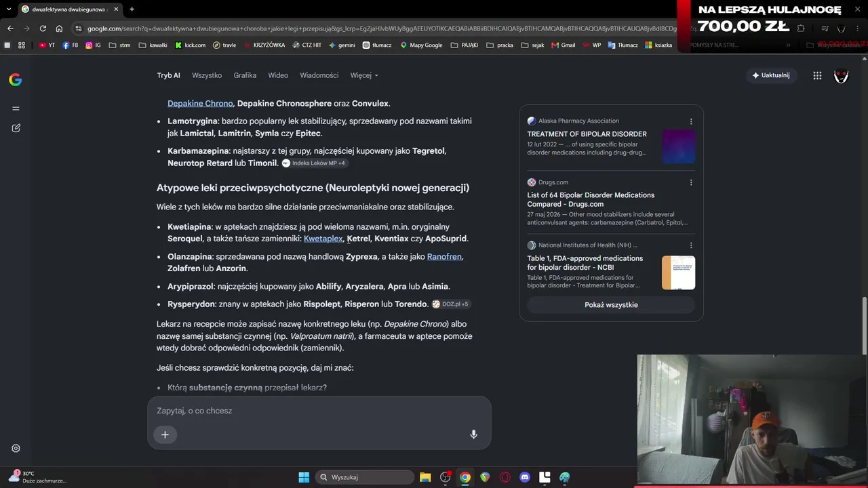Viewport: 868px width, 488px height.
Task: Start voice input with the microphone icon
Action: pyautogui.click(x=474, y=434)
